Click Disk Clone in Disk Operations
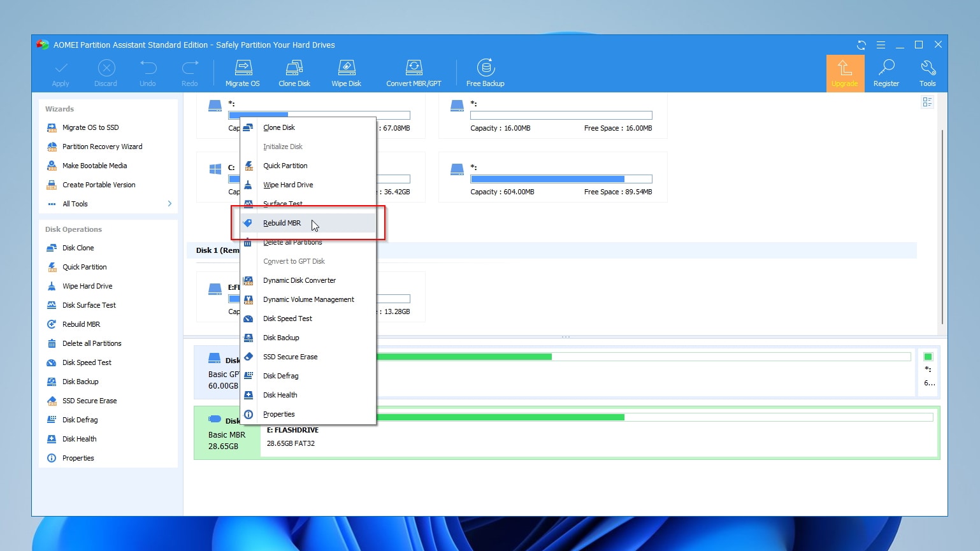980x551 pixels. (78, 248)
